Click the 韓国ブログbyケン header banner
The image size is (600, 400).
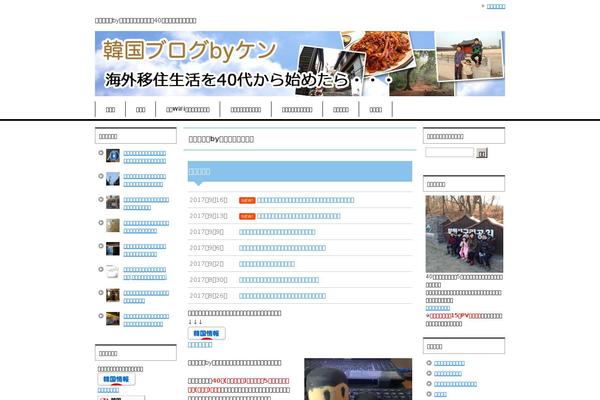[300, 64]
